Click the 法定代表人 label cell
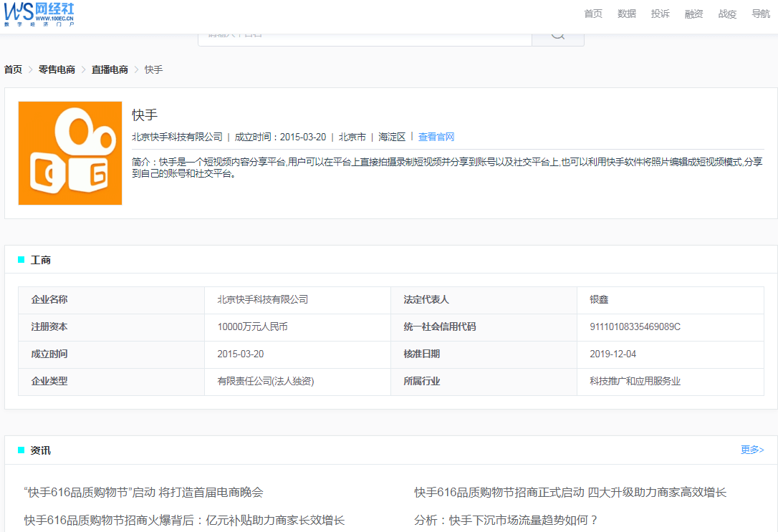Screen dimensions: 778x532 point(484,299)
